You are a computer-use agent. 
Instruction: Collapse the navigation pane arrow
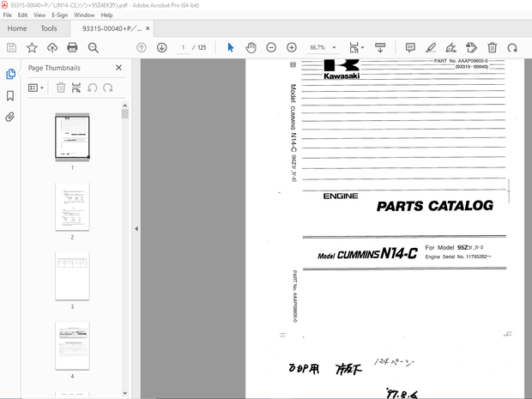click(x=136, y=229)
